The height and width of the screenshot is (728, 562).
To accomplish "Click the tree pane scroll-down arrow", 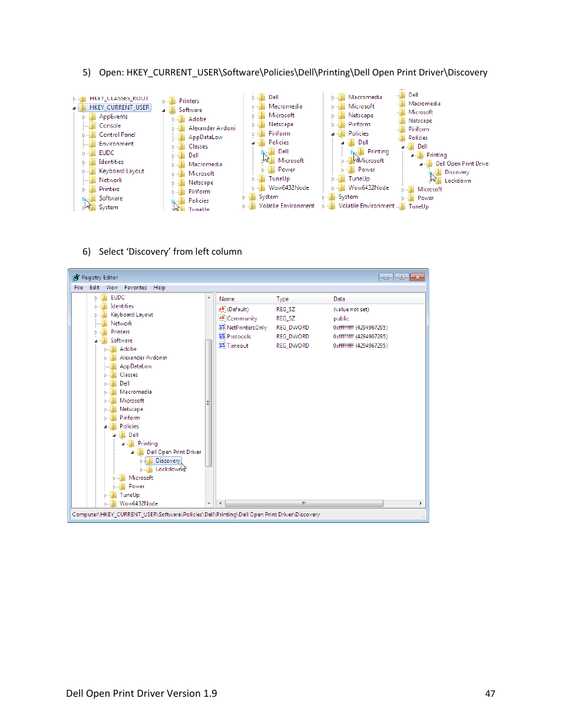I will [209, 504].
